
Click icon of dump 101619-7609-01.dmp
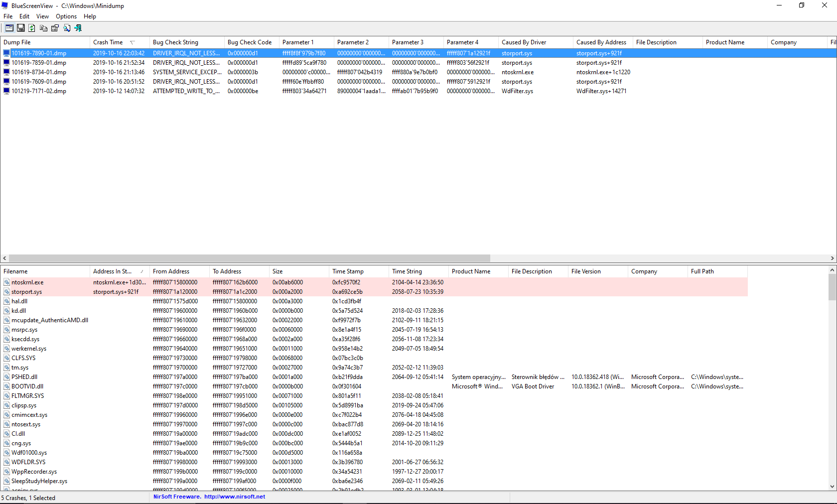(6, 82)
